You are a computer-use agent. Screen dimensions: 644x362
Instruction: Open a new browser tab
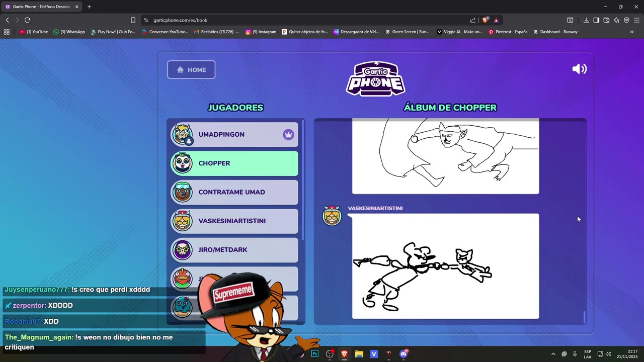pos(89,7)
